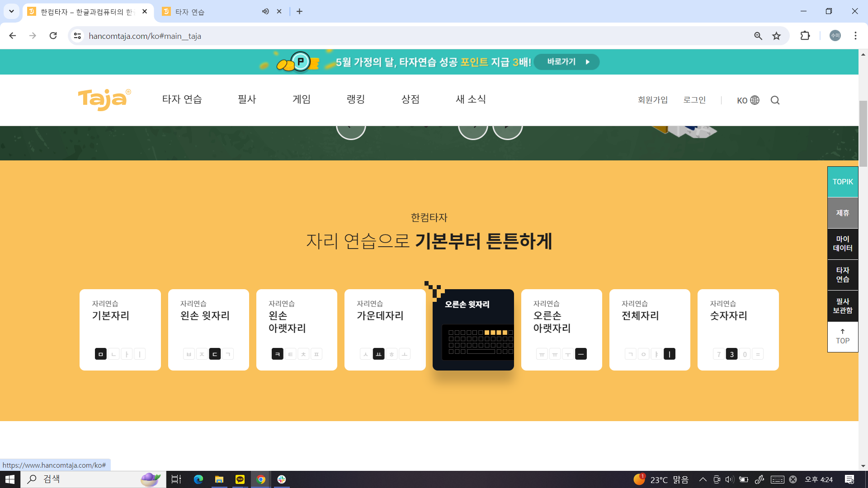
Task: Click the 로그인 link
Action: tap(694, 100)
